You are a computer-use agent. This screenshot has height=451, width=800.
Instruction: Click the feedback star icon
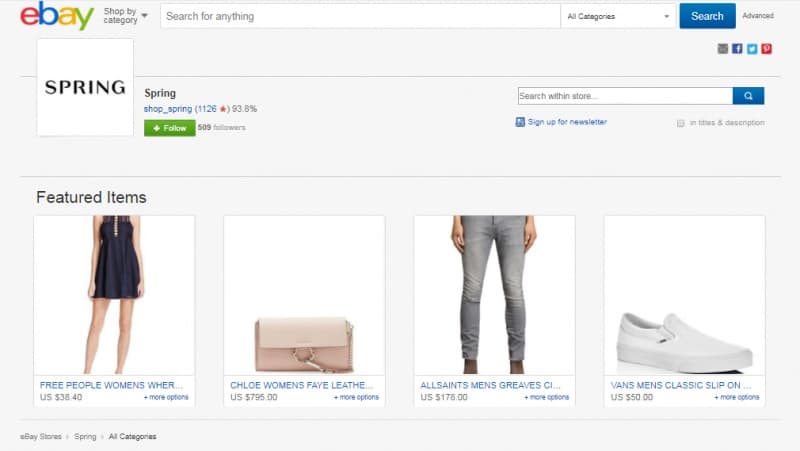tap(223, 109)
